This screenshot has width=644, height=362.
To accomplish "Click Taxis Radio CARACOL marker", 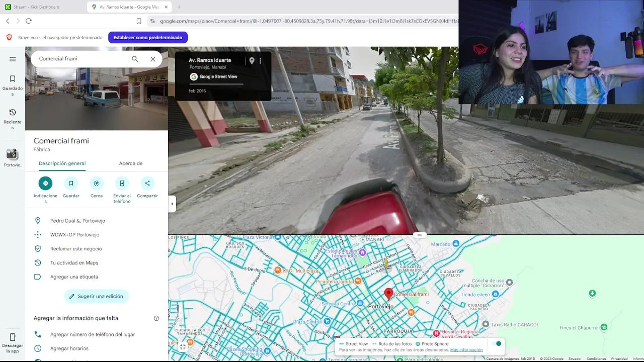I will (x=486, y=324).
